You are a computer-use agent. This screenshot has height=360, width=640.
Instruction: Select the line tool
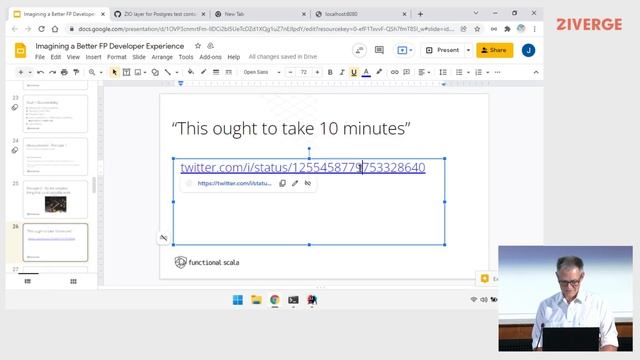(x=167, y=72)
